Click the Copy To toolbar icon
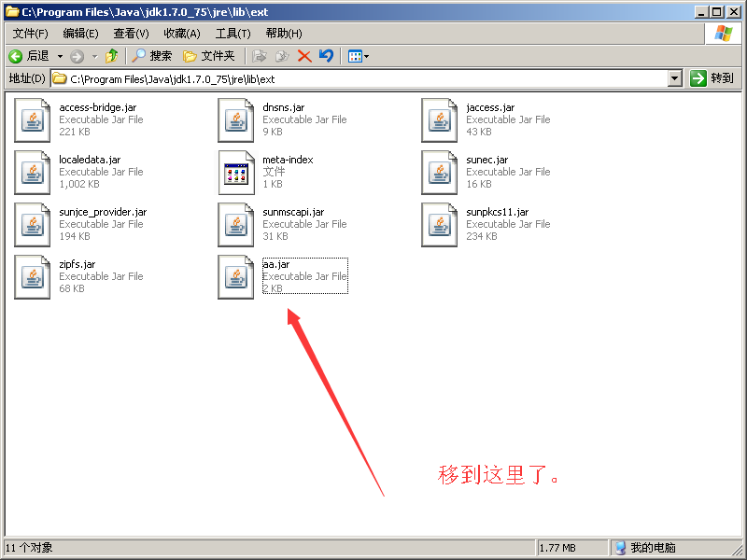Image resolution: width=747 pixels, height=560 pixels. (282, 56)
